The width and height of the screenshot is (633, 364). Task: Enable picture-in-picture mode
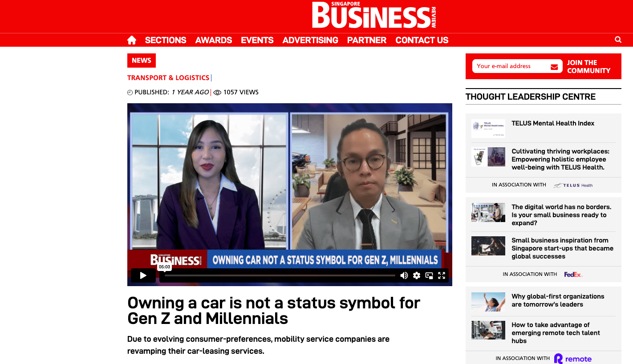click(429, 275)
